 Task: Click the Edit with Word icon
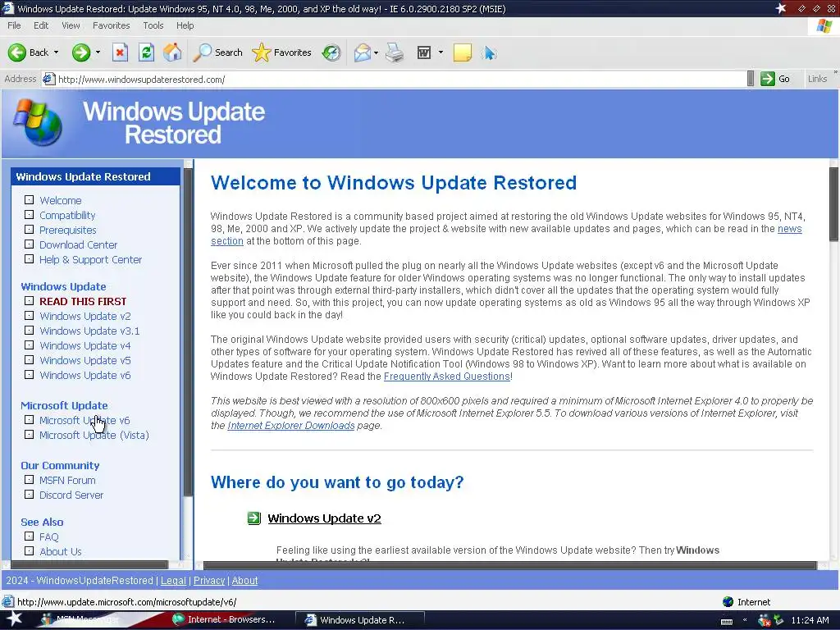424,52
